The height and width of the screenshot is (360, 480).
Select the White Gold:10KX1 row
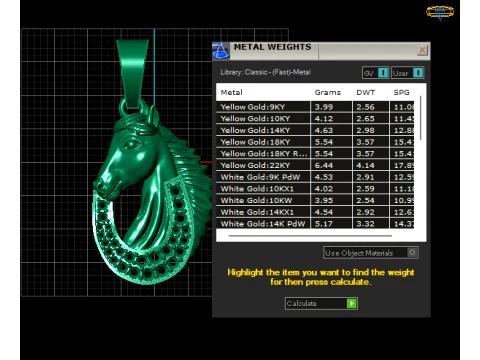tap(315, 189)
